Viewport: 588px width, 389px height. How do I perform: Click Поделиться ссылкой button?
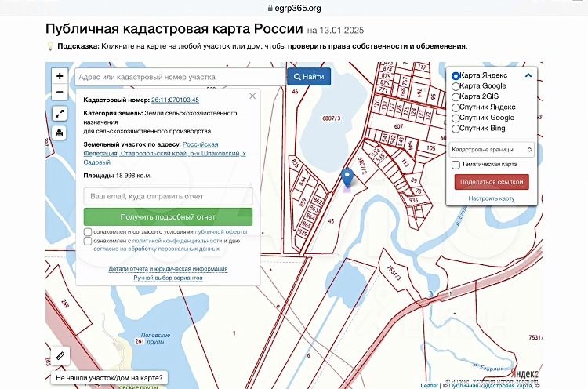point(492,182)
